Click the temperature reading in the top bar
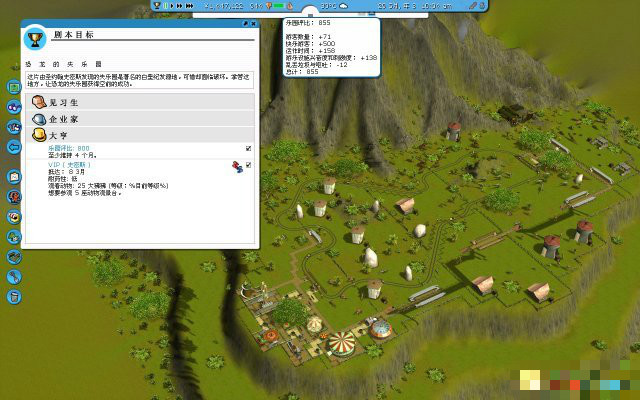Screen dimensions: 640x400 (x=329, y=6)
